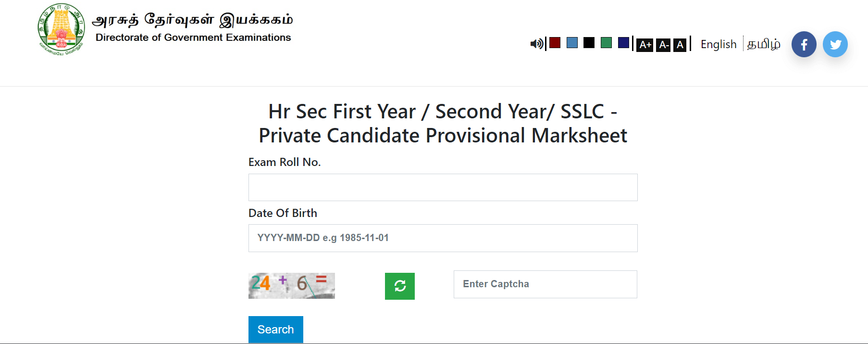Select the navy theme swatch
The height and width of the screenshot is (344, 868).
[x=623, y=42]
